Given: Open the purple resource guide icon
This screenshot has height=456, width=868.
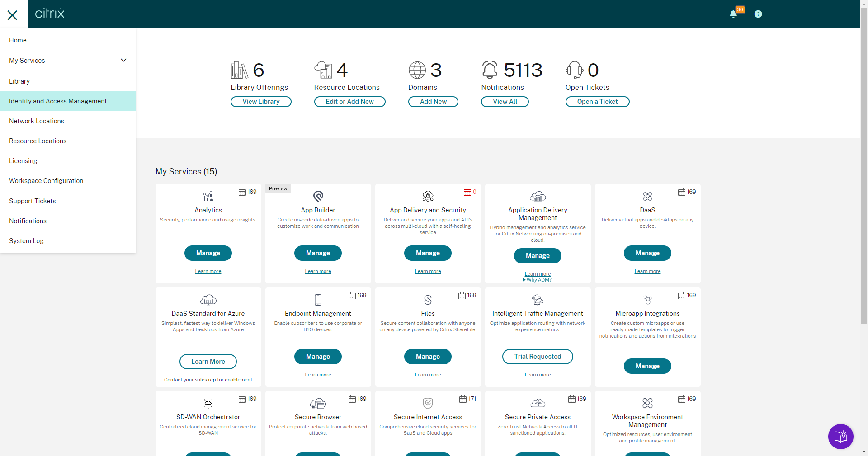Looking at the screenshot, I should 840,436.
